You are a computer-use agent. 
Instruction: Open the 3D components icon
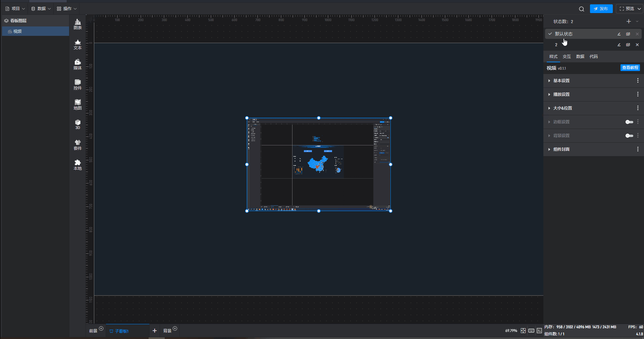[x=77, y=124]
